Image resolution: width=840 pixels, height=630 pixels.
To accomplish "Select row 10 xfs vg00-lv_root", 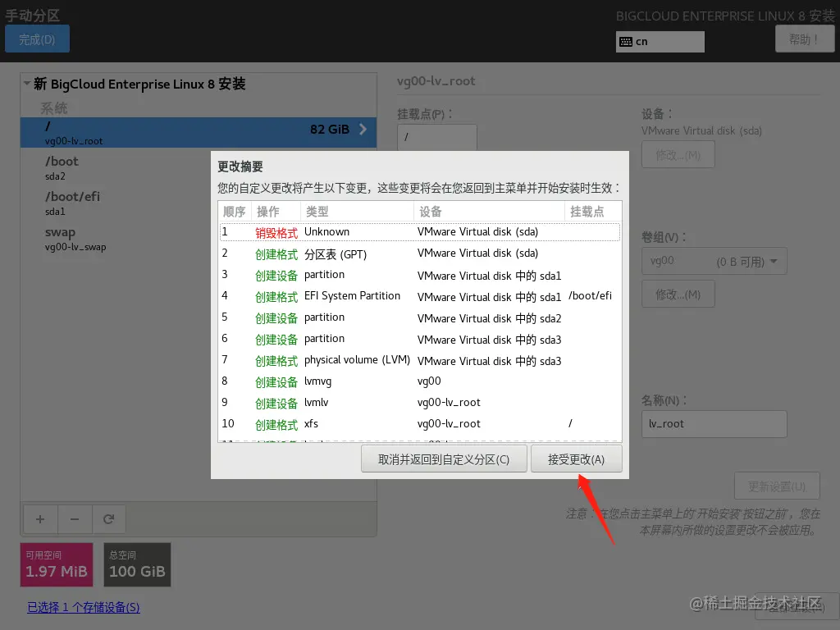I will (x=419, y=424).
